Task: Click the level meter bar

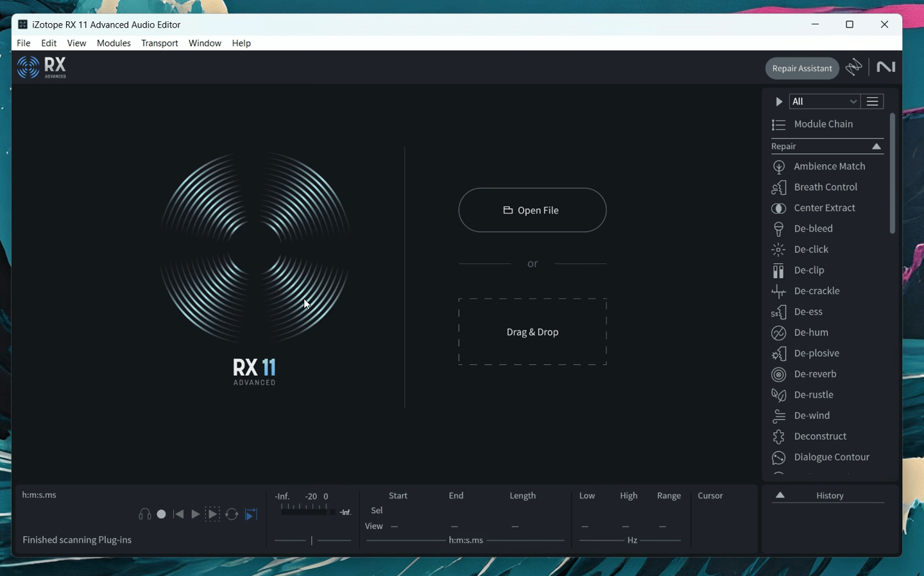Action: [x=308, y=512]
